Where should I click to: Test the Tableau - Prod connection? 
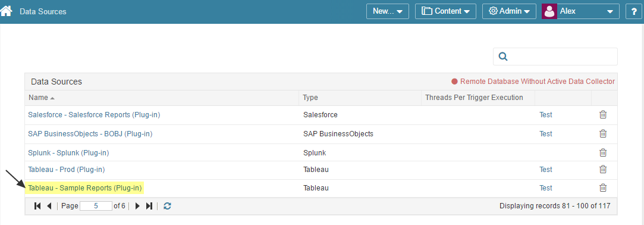click(x=546, y=169)
